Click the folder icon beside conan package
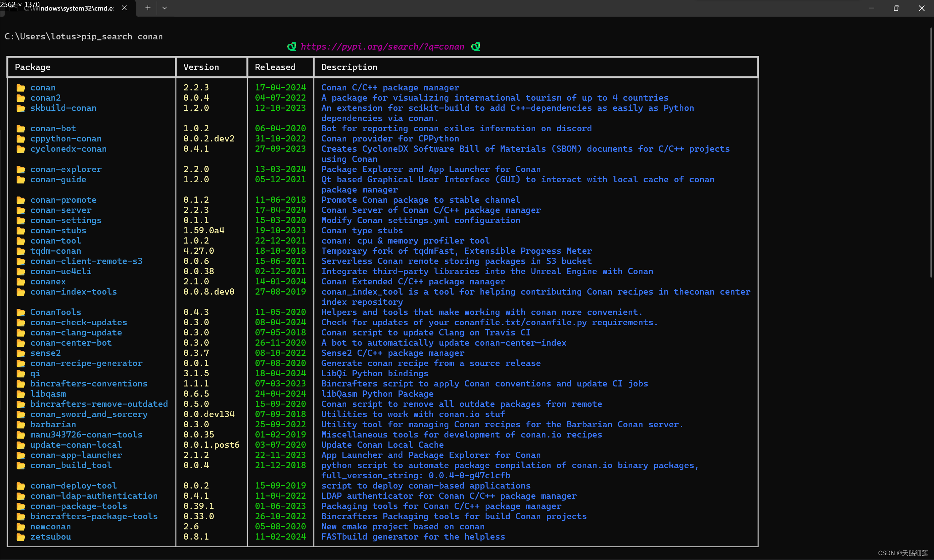 click(21, 88)
